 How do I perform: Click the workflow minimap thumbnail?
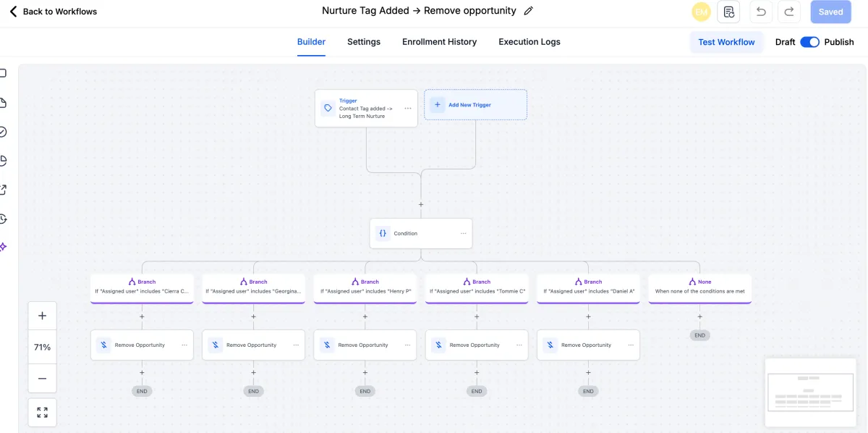point(808,391)
